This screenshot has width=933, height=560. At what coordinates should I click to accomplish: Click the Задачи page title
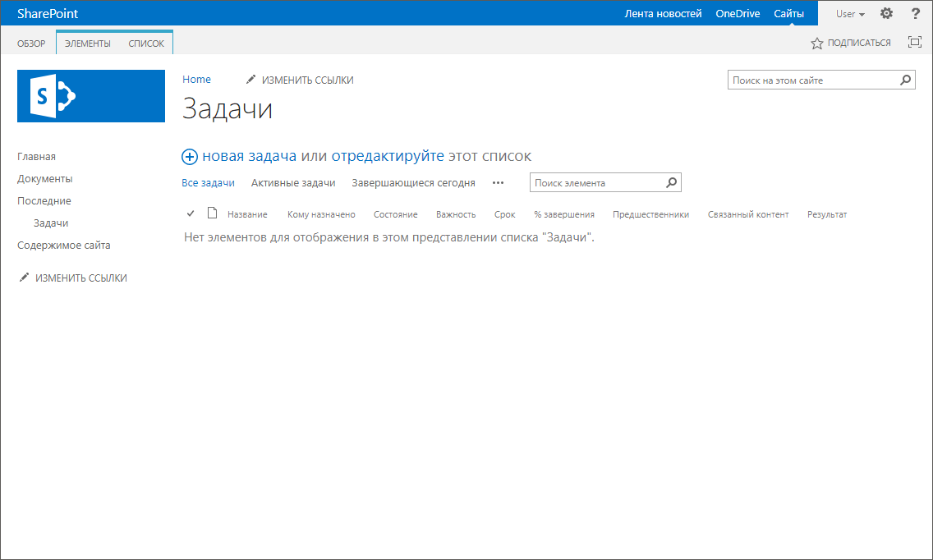(228, 109)
